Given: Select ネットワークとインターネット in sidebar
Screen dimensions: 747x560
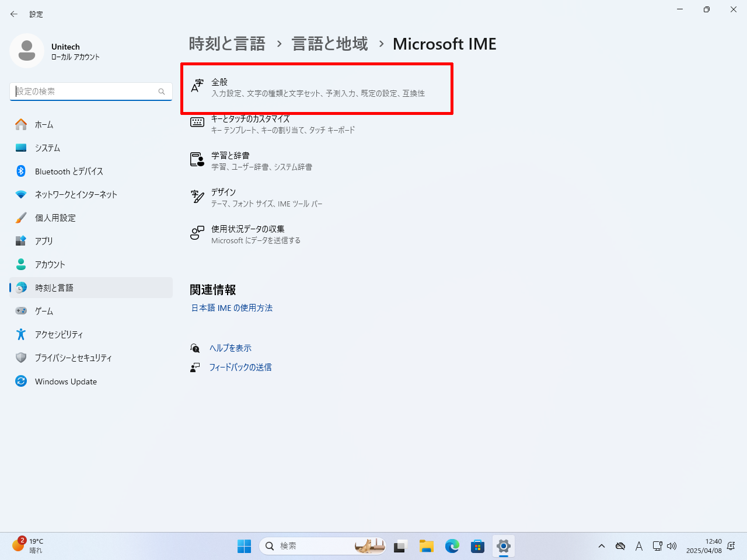Looking at the screenshot, I should pyautogui.click(x=91, y=194).
